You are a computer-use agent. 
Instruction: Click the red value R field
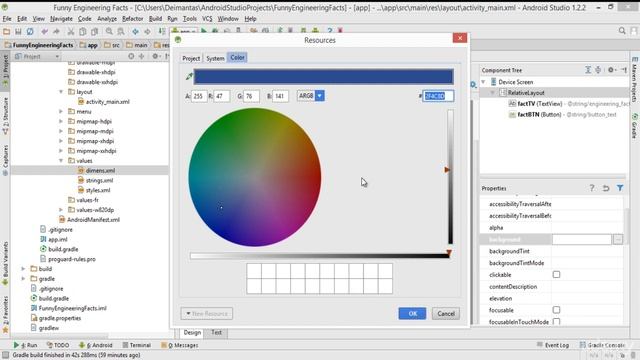[x=222, y=96]
